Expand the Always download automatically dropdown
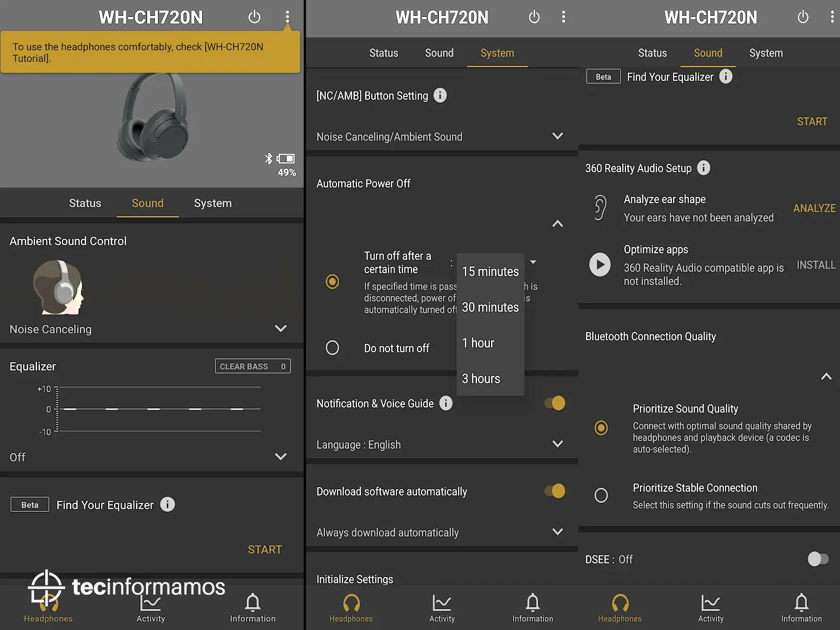Image resolution: width=840 pixels, height=630 pixels. coord(558,532)
